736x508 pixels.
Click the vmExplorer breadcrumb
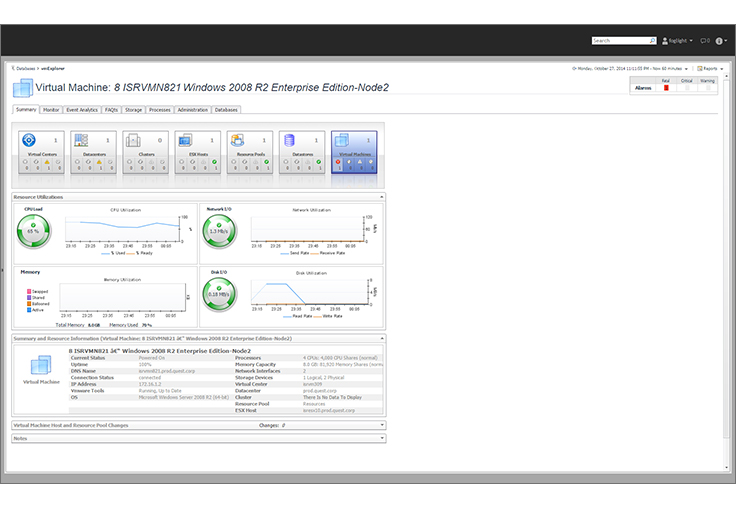[x=53, y=69]
